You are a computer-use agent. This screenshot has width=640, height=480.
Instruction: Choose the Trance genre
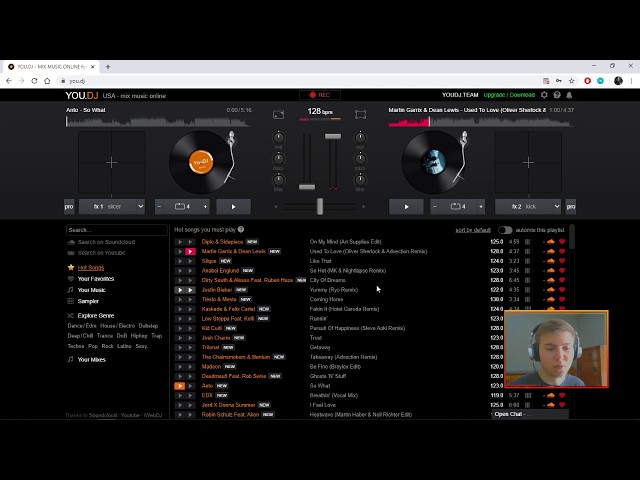click(105, 336)
